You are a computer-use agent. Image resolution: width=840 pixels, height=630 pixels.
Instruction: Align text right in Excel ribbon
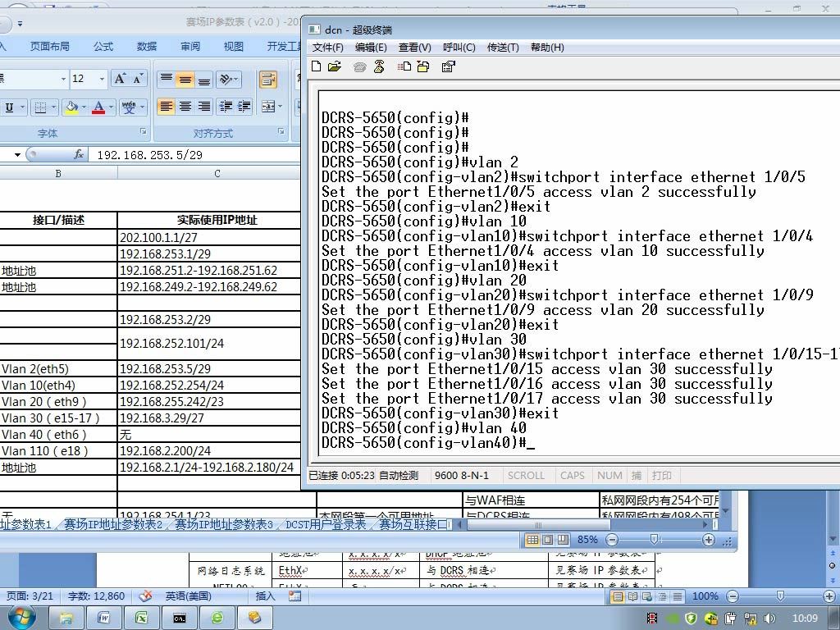point(204,106)
